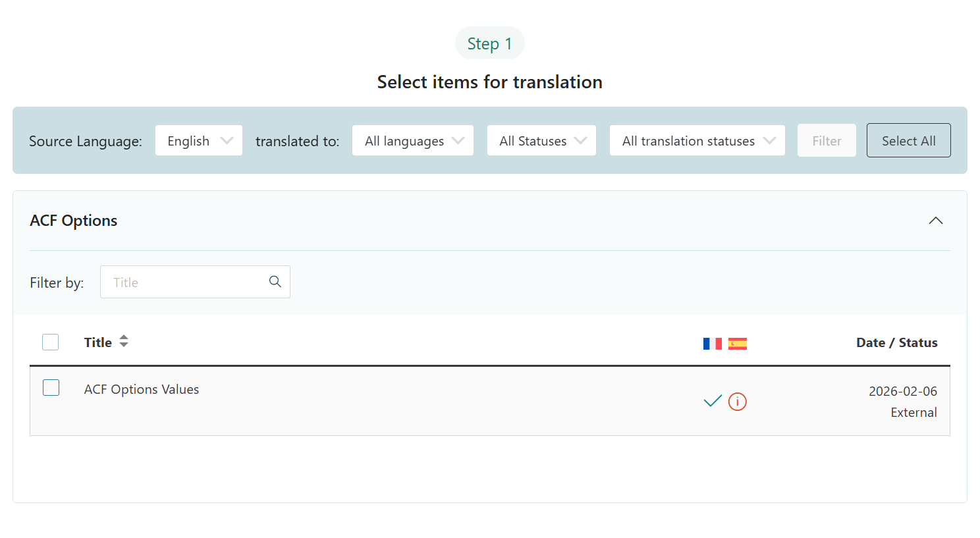Click the Step 1 badge
This screenshot has height=538, width=980.
click(x=489, y=43)
